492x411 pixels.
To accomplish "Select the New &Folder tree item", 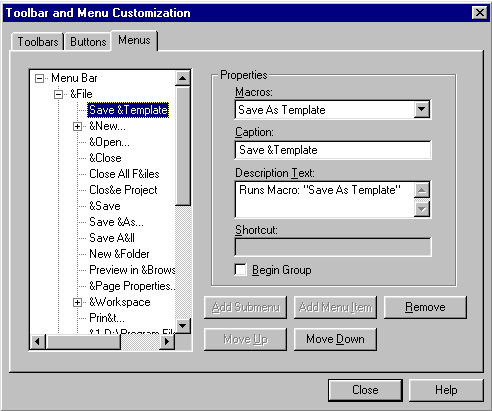I will pyautogui.click(x=119, y=254).
